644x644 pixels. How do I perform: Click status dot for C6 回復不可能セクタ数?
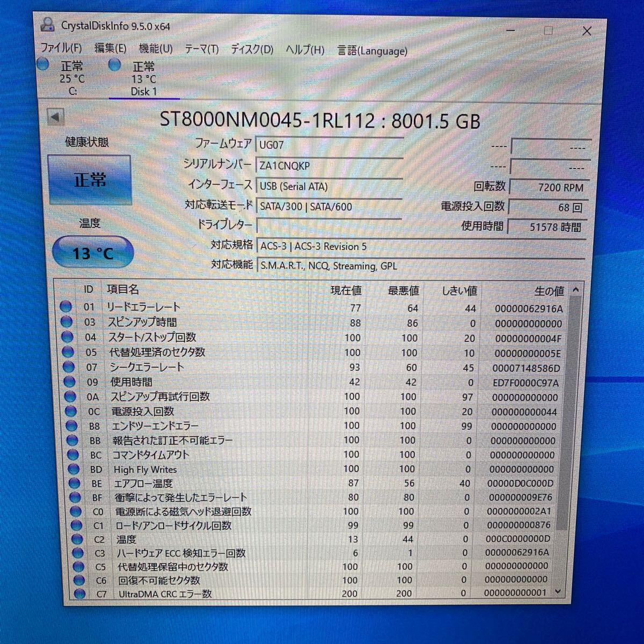tap(79, 580)
